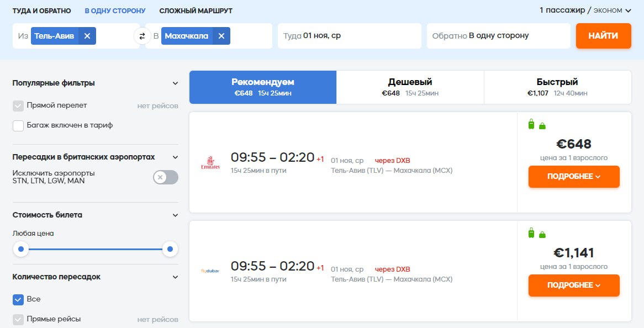Open the passenger and class dropdown
Screen dimensions: 644x328
(585, 10)
